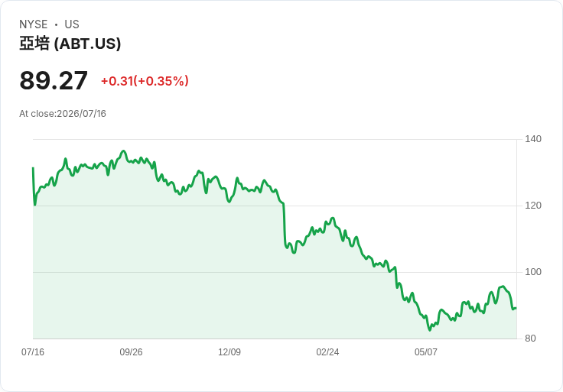The height and width of the screenshot is (392, 563).
Task: Click the +0.31(+0.35%) change figure
Action: point(145,81)
